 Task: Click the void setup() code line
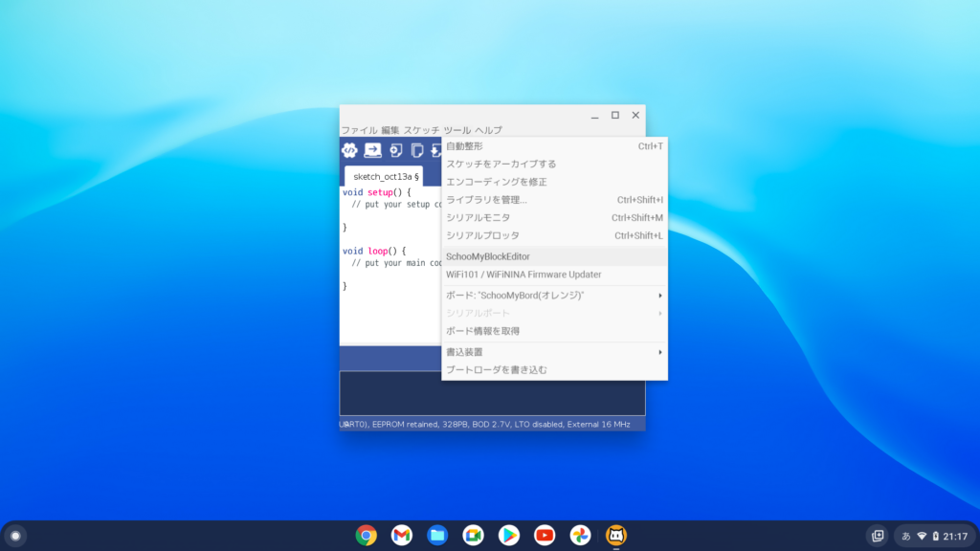pos(377,192)
